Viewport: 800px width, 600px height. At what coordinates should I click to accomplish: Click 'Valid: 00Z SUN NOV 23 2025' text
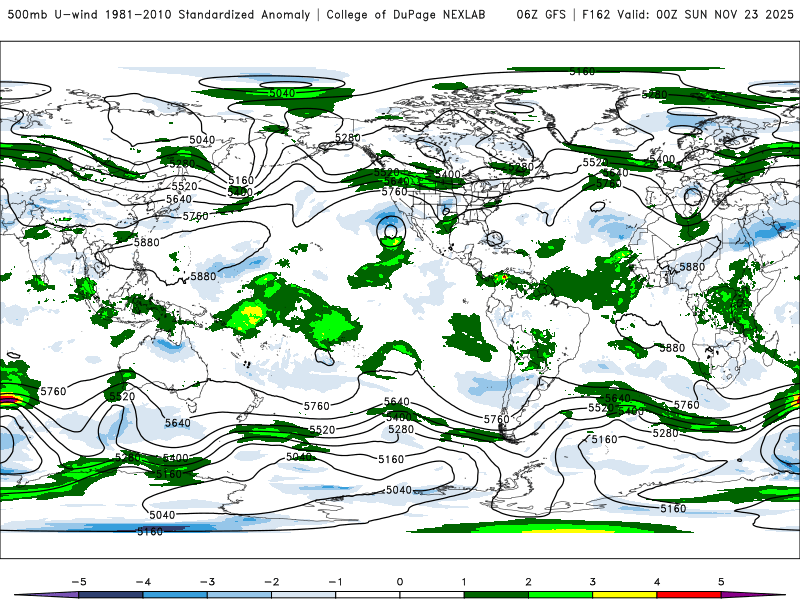point(706,14)
